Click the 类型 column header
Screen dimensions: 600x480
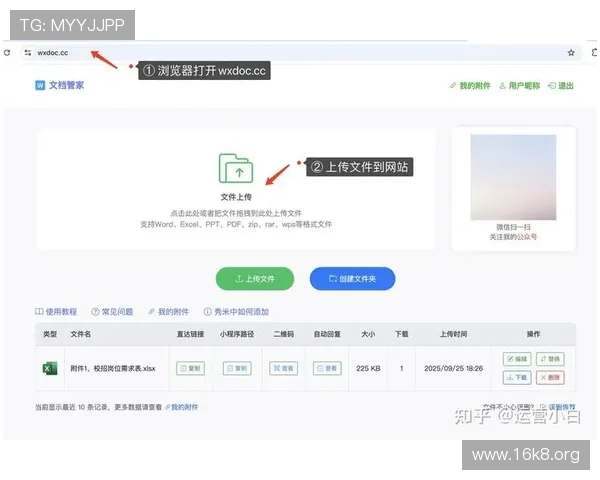50,334
